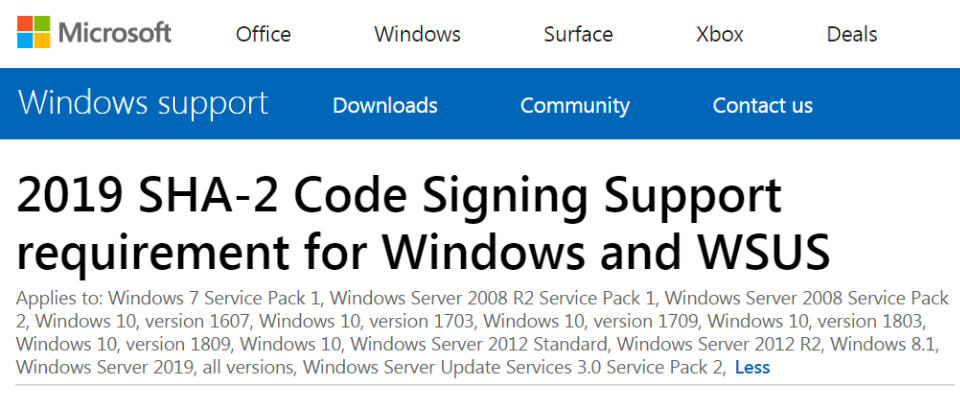
Task: Open the Deals navigation item
Action: [x=852, y=34]
